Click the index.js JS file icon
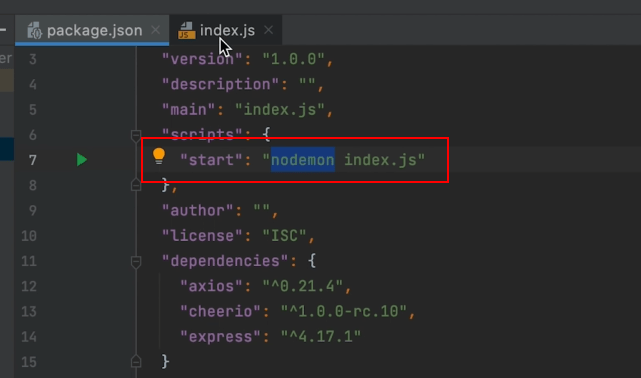Screen dimensions: 641x378 pyautogui.click(x=186, y=31)
